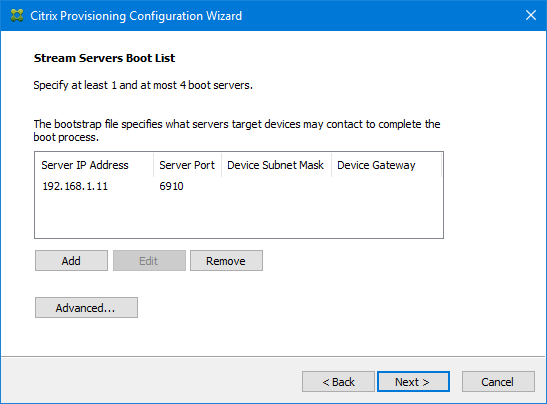Remove the selected boot server
The height and width of the screenshot is (404, 547).
point(226,261)
